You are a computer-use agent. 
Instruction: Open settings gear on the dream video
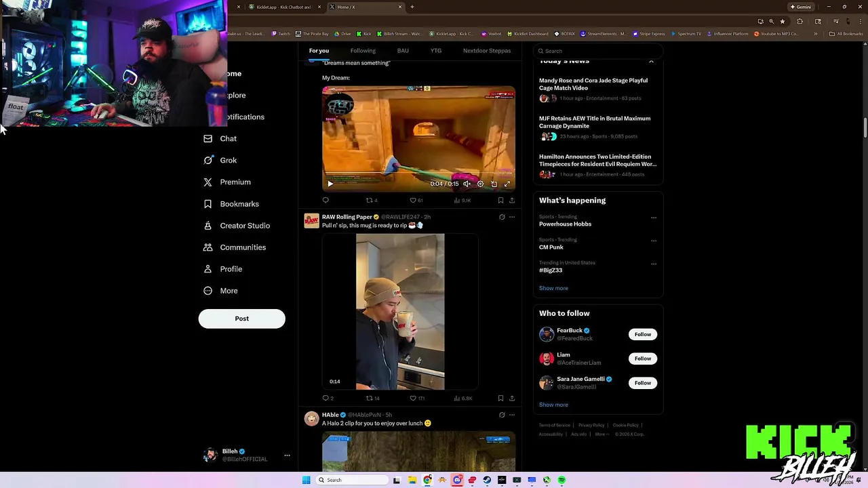point(480,184)
